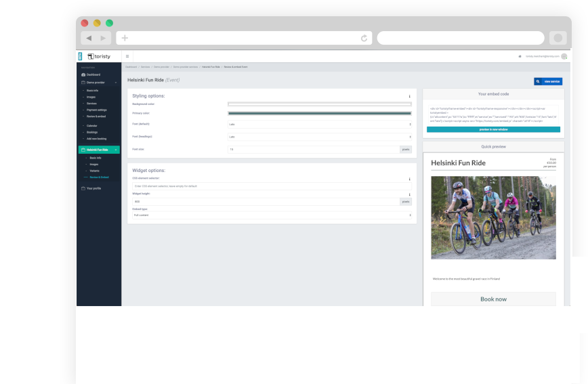This screenshot has width=588, height=384.
Task: Go forward using the browser forward arrow
Action: pos(103,38)
